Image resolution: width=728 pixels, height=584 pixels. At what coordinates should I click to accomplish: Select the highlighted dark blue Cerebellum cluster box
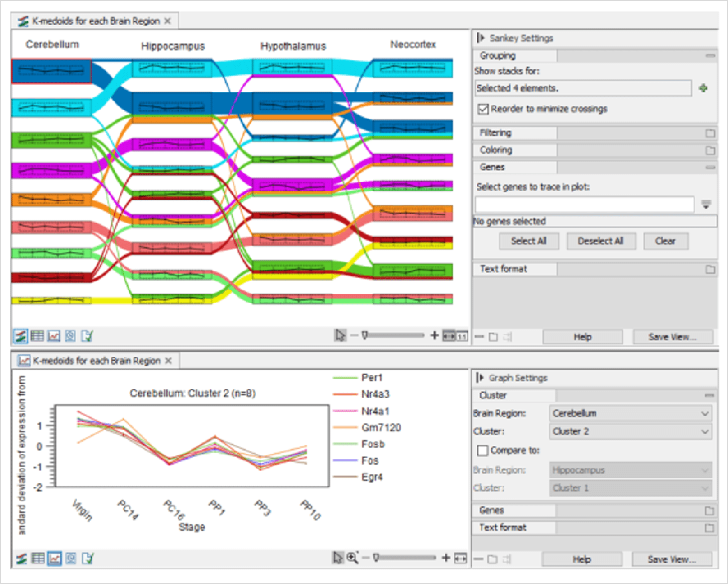[51, 71]
